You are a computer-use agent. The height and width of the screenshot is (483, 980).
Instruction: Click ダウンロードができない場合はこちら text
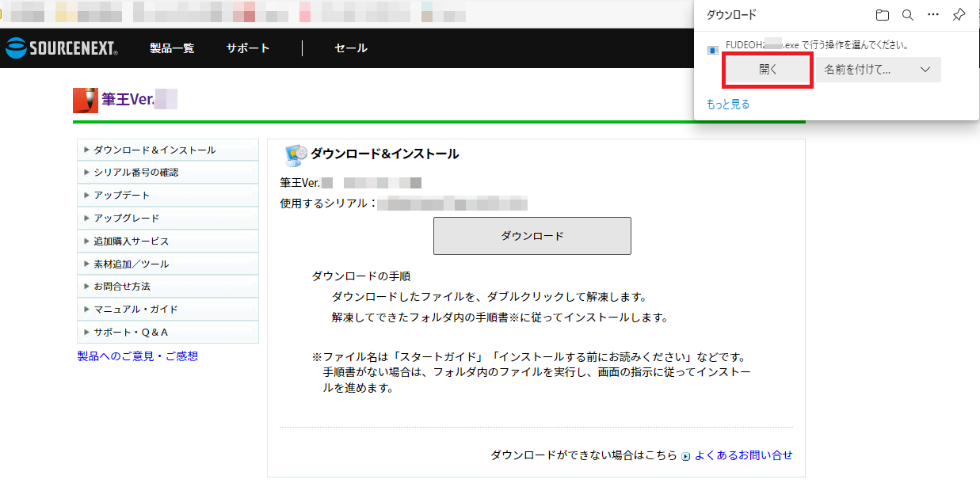click(x=584, y=455)
